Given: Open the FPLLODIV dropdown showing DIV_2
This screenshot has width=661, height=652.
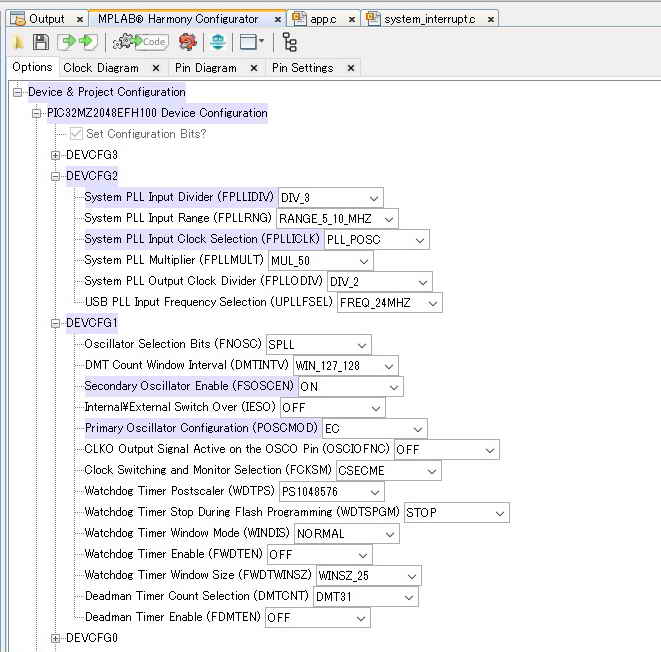Looking at the screenshot, I should 379,282.
